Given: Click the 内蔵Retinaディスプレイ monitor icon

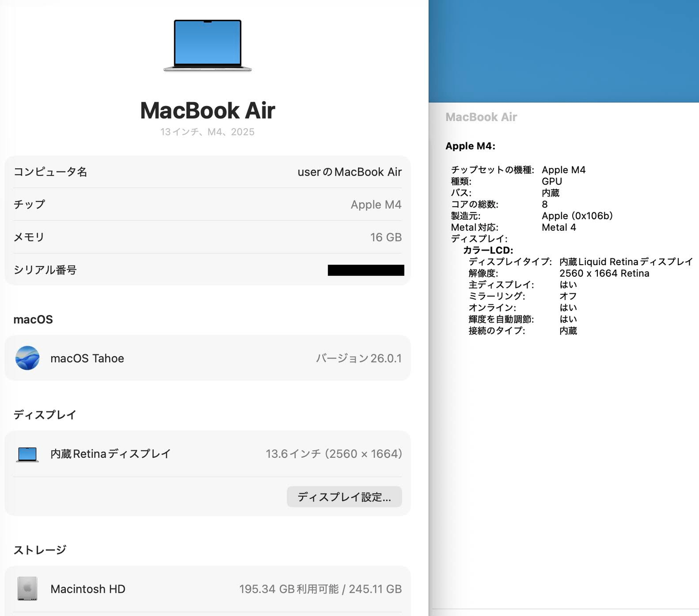Looking at the screenshot, I should (x=28, y=453).
